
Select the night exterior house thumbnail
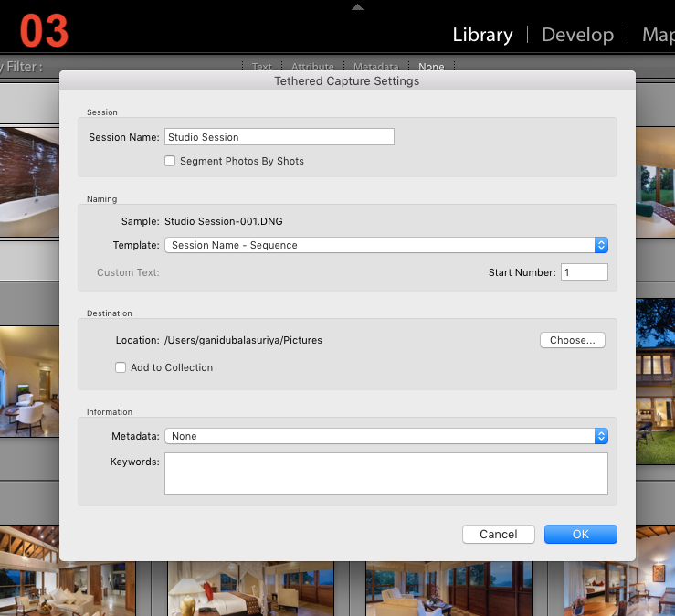[x=655, y=382]
